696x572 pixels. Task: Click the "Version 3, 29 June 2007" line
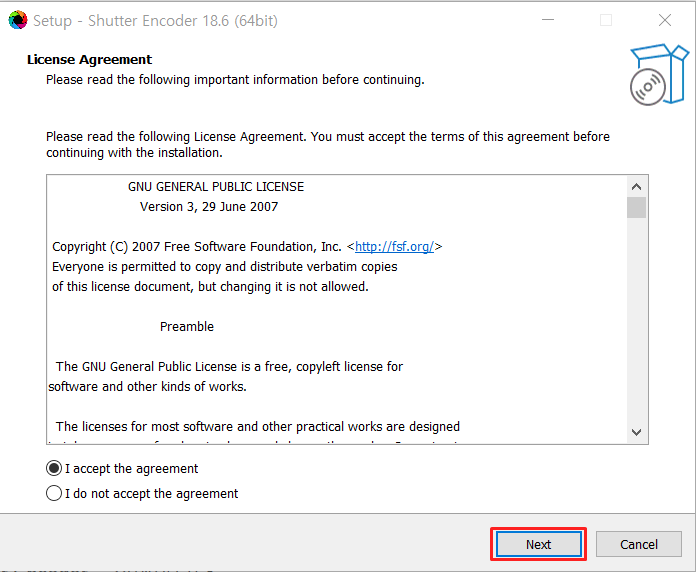point(209,207)
